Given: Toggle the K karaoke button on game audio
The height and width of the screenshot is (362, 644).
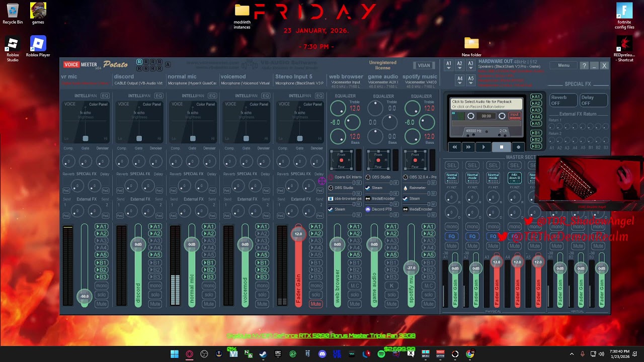Looking at the screenshot, I should coord(391,286).
